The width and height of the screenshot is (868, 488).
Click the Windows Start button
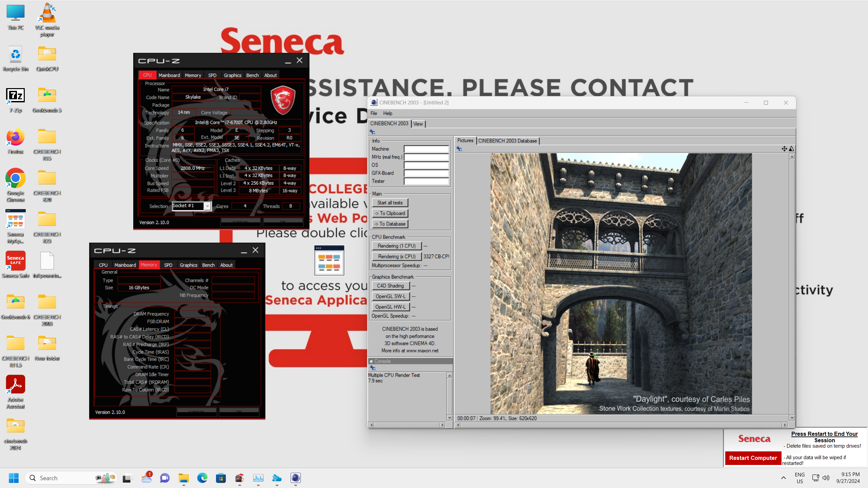[x=14, y=478]
